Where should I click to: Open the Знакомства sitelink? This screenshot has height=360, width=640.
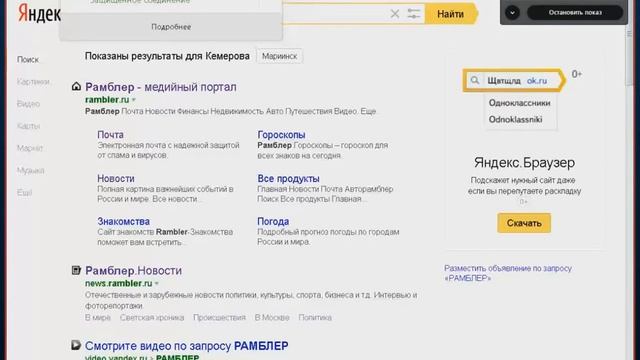coord(123,221)
